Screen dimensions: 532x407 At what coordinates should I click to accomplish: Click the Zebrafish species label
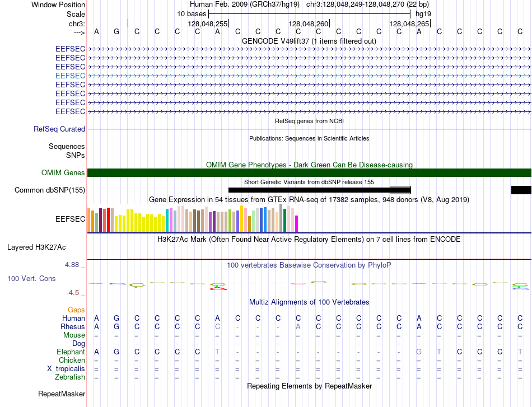click(70, 377)
